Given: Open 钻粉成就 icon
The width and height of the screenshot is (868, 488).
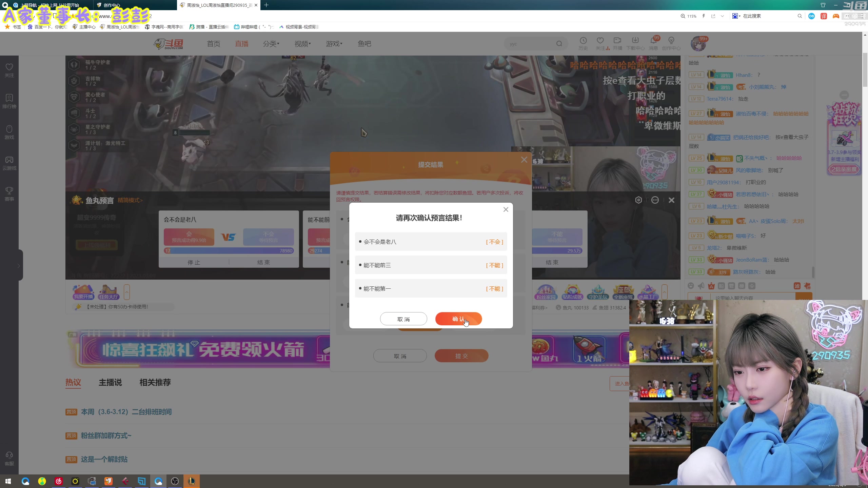Looking at the screenshot, I should 572,292.
